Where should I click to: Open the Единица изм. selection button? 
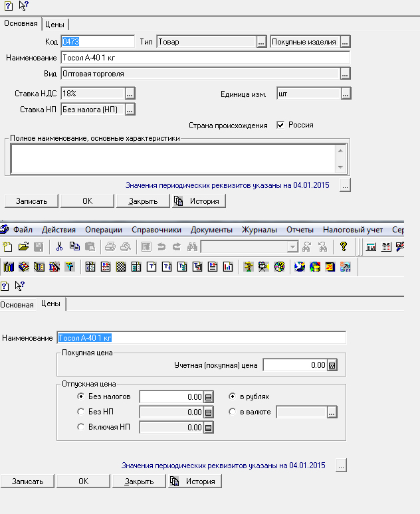pyautogui.click(x=345, y=94)
